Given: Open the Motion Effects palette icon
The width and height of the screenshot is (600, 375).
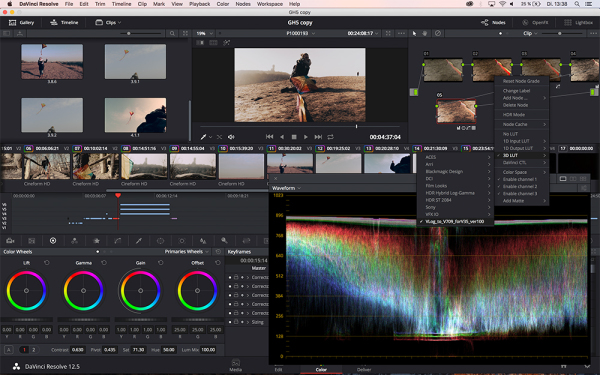Looking at the screenshot, I should [x=96, y=241].
